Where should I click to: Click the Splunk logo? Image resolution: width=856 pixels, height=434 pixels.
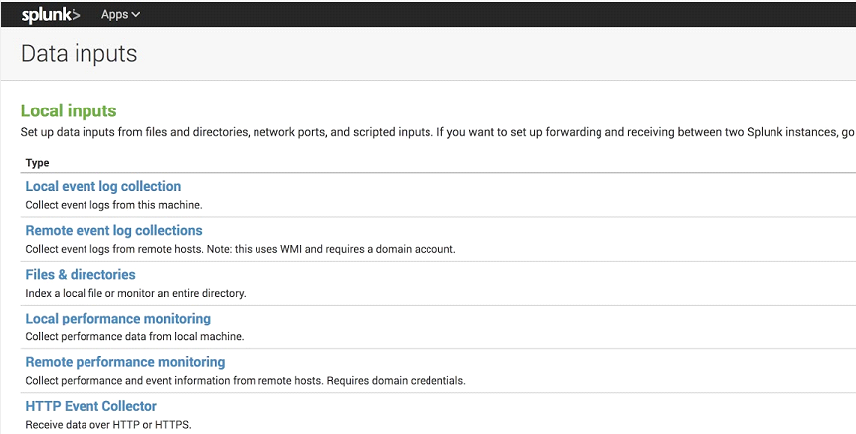coord(50,15)
